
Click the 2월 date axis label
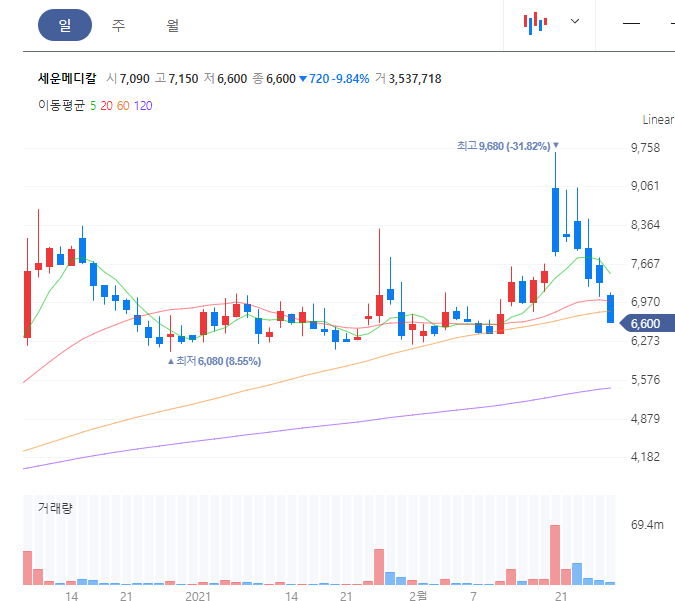tap(418, 596)
